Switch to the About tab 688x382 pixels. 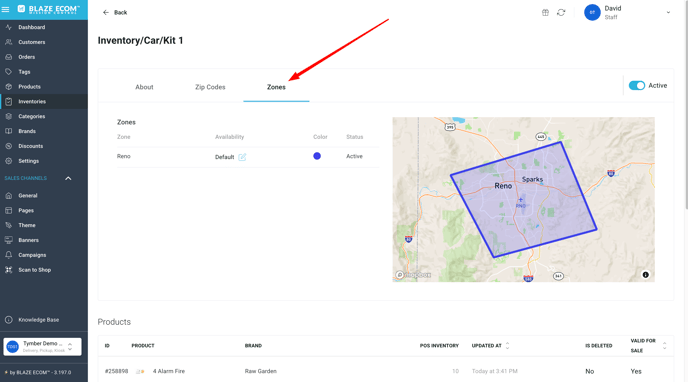[144, 87]
